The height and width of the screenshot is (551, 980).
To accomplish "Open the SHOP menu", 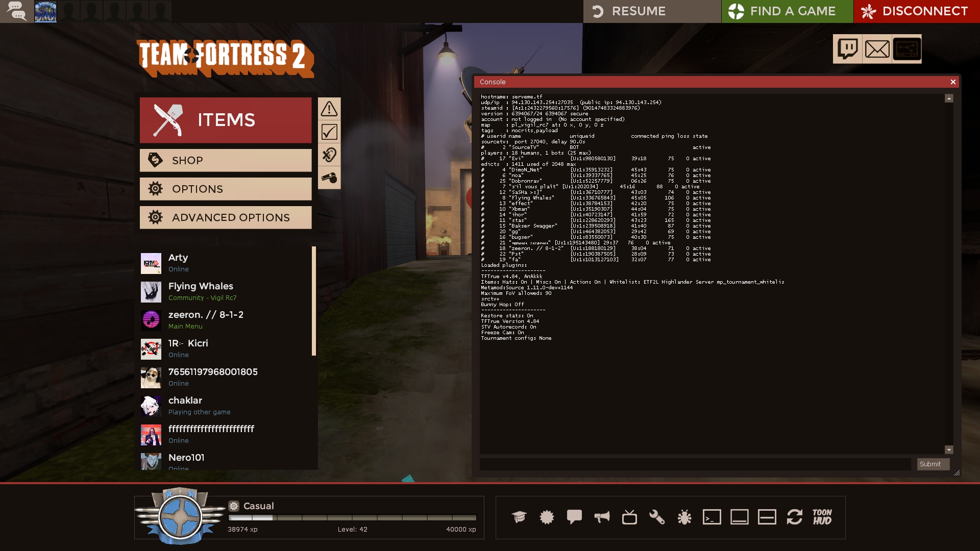I will point(226,160).
